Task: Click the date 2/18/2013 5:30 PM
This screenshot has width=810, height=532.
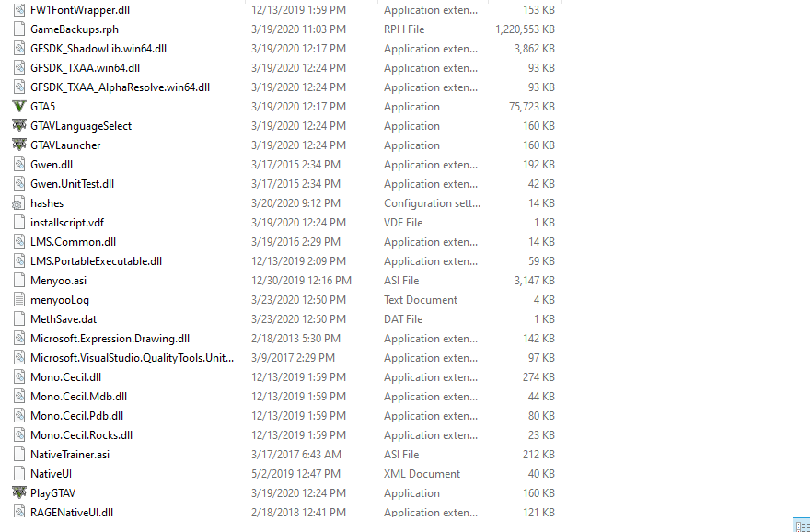Action: point(296,339)
